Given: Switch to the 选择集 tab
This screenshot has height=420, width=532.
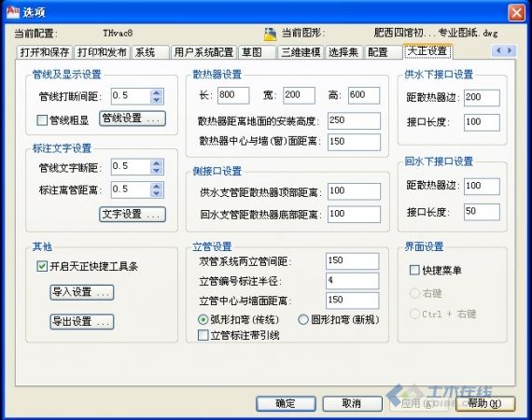Looking at the screenshot, I should (344, 52).
